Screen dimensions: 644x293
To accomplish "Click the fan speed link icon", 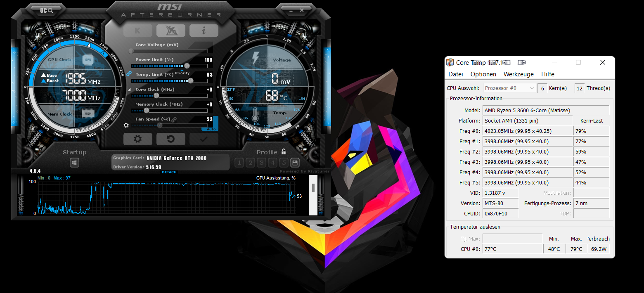I will [174, 119].
